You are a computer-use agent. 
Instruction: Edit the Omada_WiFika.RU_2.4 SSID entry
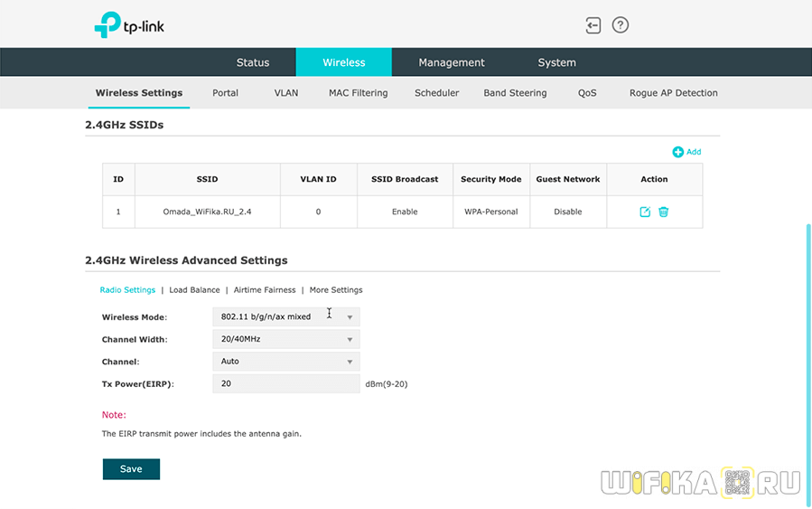pyautogui.click(x=645, y=212)
